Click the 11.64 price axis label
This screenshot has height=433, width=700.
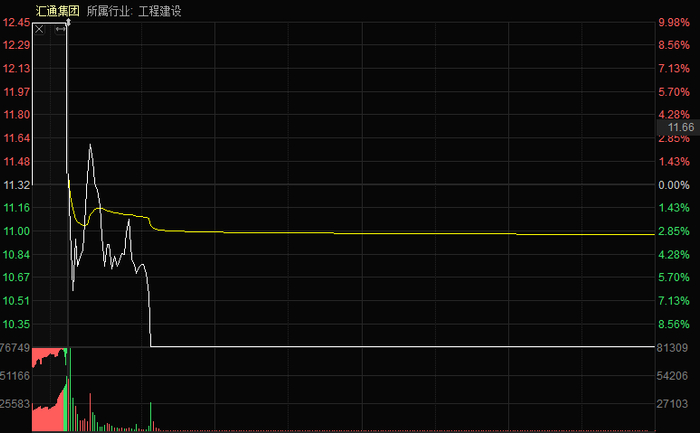click(17, 138)
